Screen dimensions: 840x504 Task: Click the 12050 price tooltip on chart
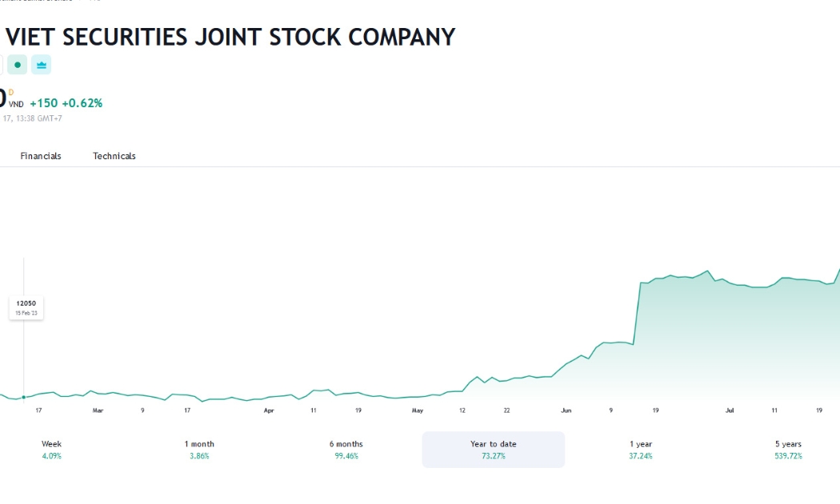point(26,308)
